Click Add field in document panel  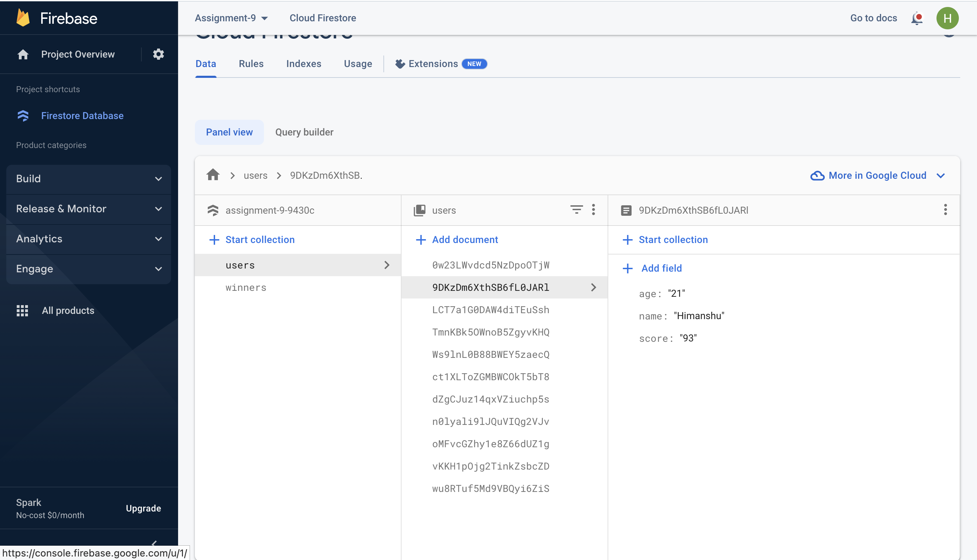[652, 268]
